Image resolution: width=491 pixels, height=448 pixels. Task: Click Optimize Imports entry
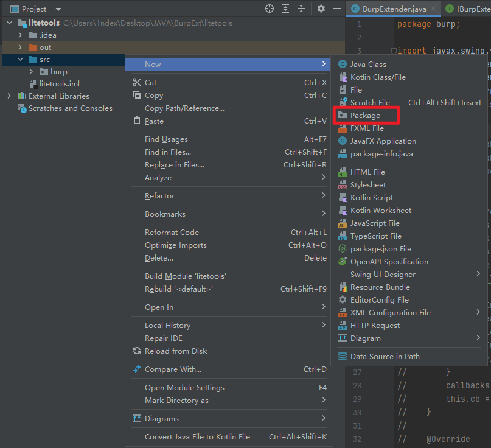(x=229, y=245)
